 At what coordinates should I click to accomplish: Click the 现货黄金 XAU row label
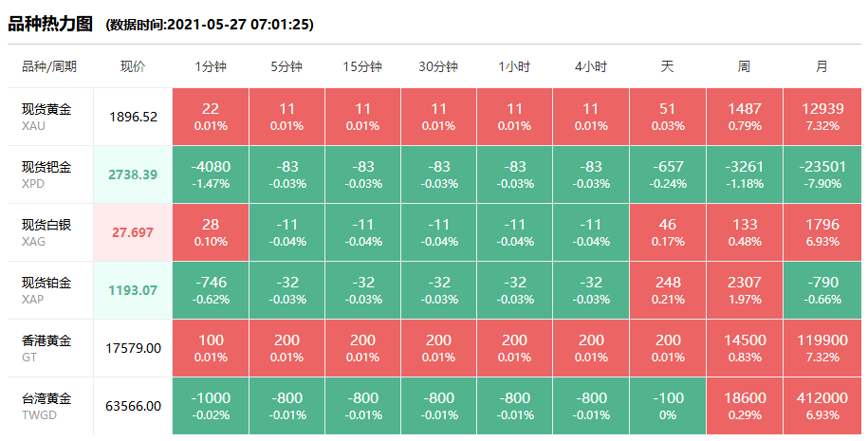pos(46,116)
